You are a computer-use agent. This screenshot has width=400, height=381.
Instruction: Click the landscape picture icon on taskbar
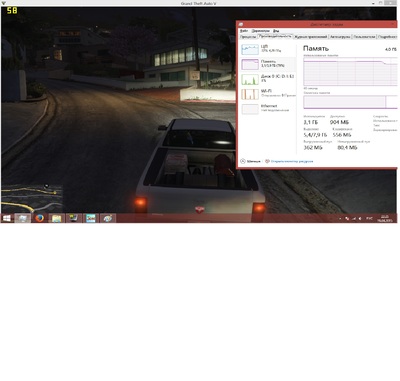[x=90, y=218]
